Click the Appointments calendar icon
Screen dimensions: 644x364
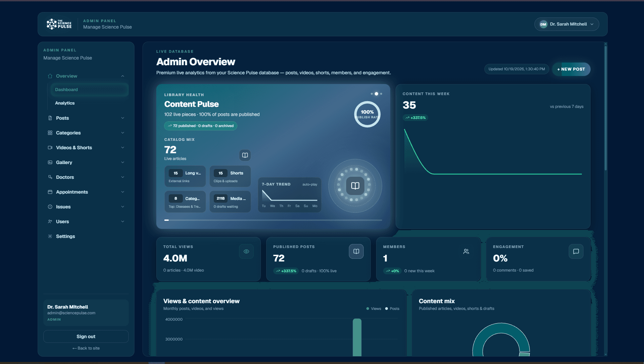(50, 192)
